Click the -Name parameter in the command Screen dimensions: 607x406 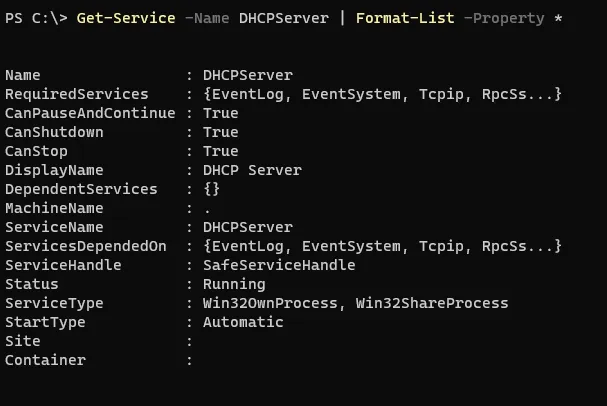(203, 18)
